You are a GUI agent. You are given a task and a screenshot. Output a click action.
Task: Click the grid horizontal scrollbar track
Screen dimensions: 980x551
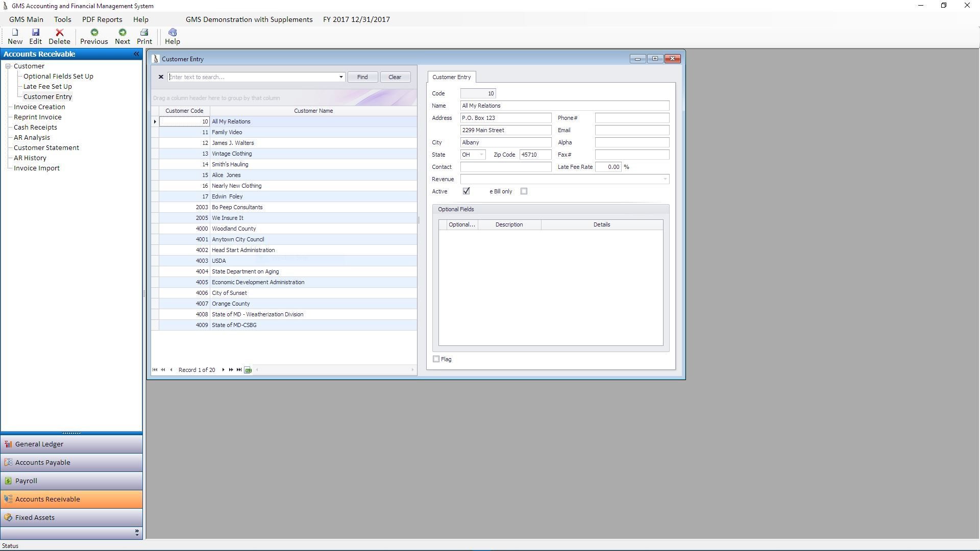[334, 370]
